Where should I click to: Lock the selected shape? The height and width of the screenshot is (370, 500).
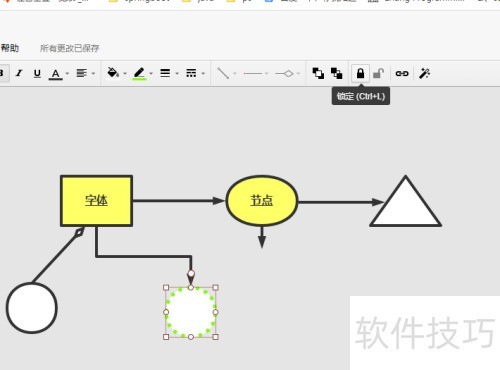coord(360,73)
